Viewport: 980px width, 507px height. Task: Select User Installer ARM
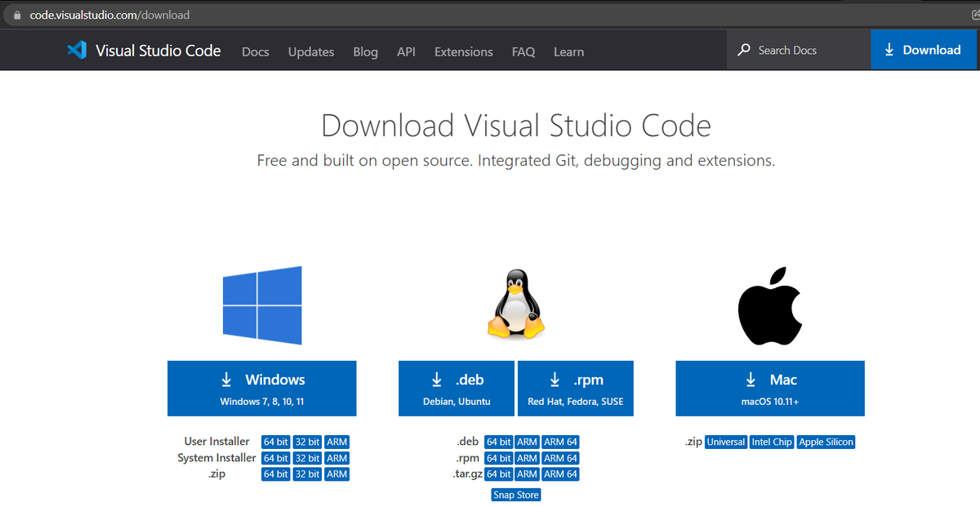coord(337,442)
